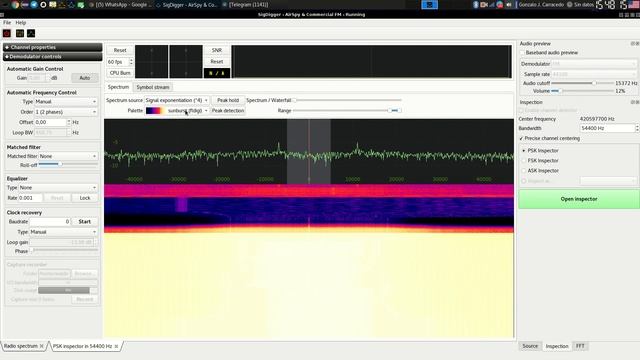Select the Radio spectrum bottom tab
This screenshot has height=360, width=640.
[x=20, y=346]
